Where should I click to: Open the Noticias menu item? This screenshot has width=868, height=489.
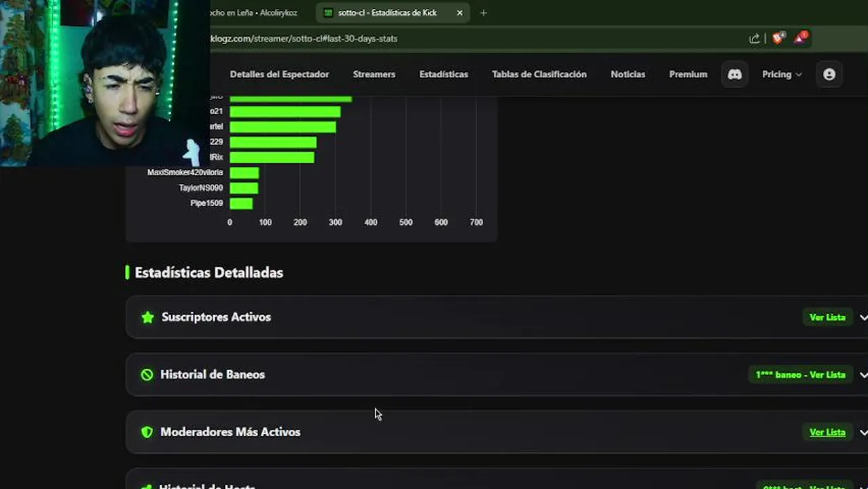pyautogui.click(x=628, y=74)
